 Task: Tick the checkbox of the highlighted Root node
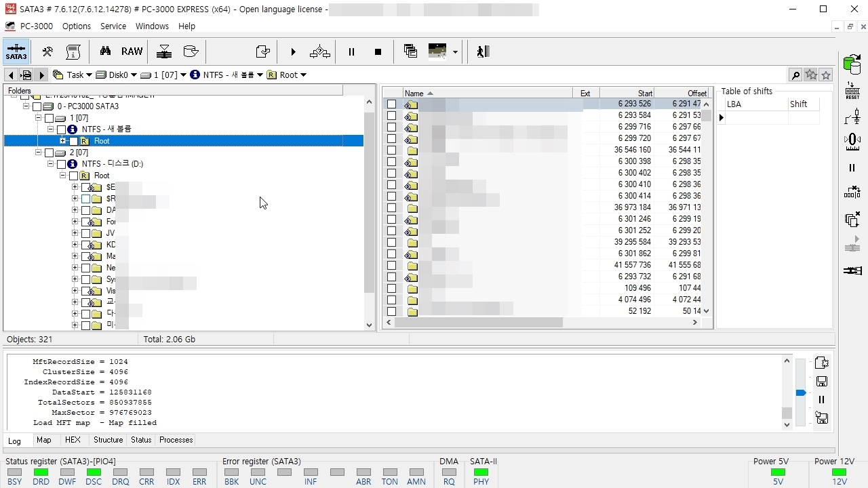pos(73,141)
